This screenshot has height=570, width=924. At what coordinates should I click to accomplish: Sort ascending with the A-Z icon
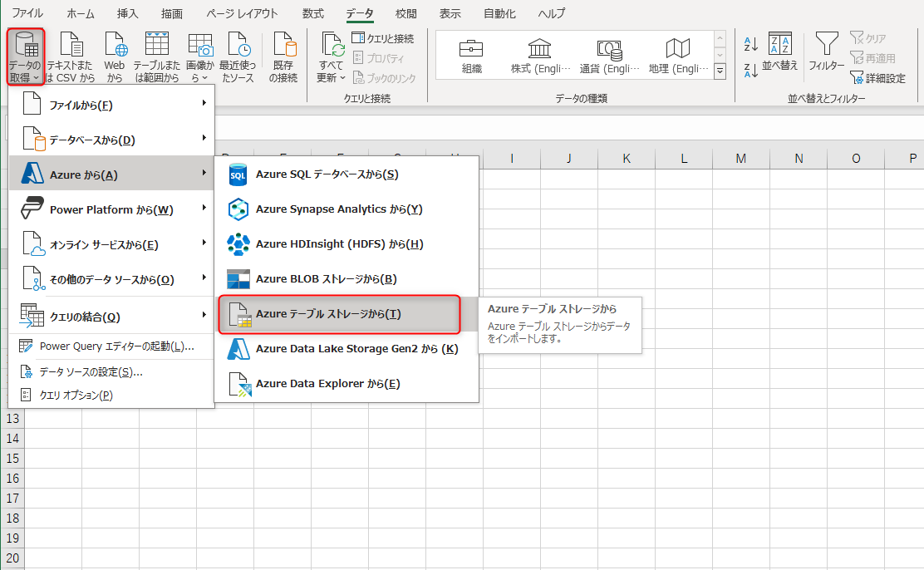751,44
